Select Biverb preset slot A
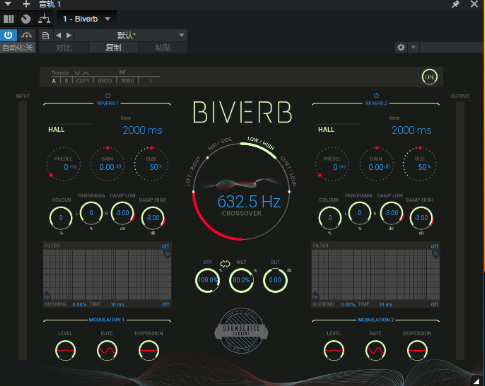Viewport: 485px width, 386px height. pos(54,81)
